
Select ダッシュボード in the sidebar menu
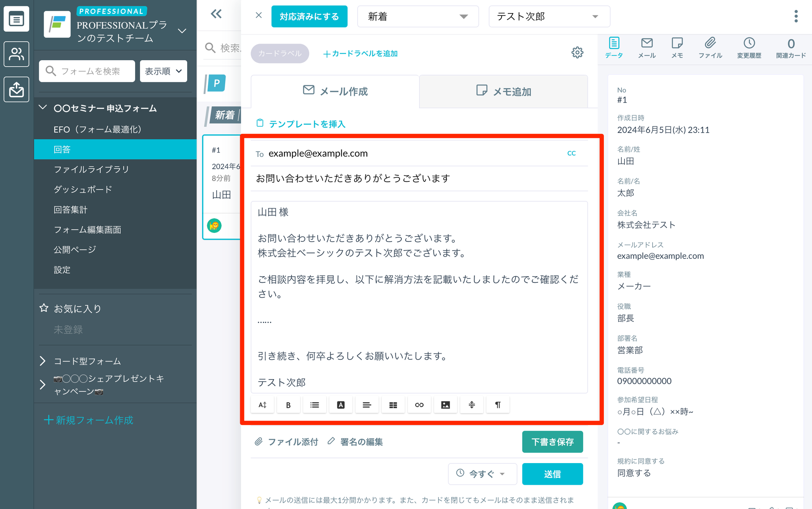pos(83,189)
